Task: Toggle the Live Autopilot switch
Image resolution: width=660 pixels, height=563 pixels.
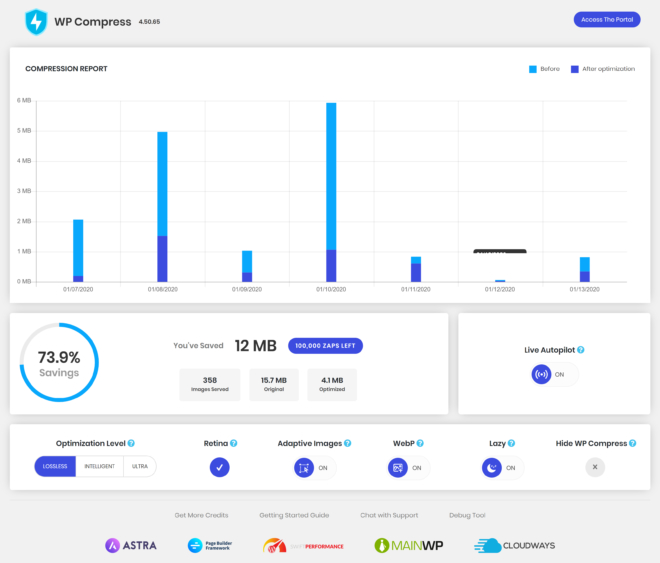Action: tap(554, 374)
